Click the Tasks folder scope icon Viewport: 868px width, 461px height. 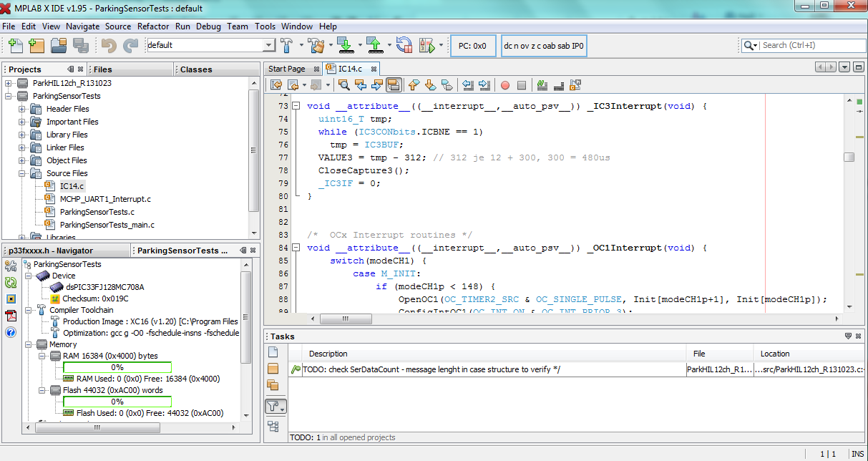[273, 369]
